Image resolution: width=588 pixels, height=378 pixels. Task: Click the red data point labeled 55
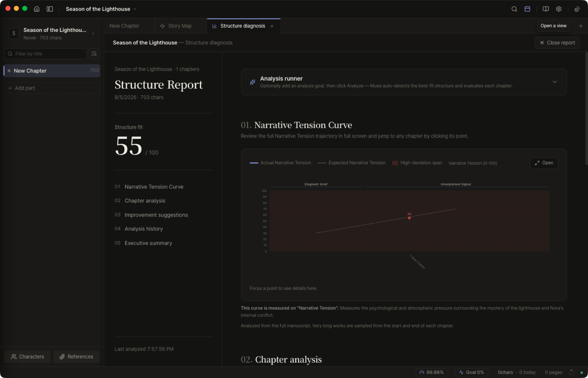pos(409,218)
